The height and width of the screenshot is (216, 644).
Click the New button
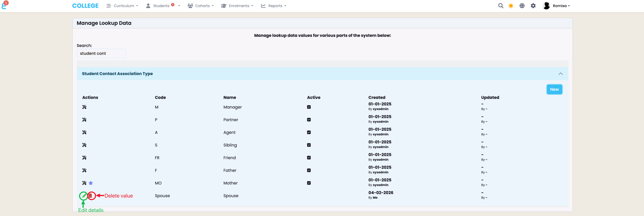click(x=554, y=90)
